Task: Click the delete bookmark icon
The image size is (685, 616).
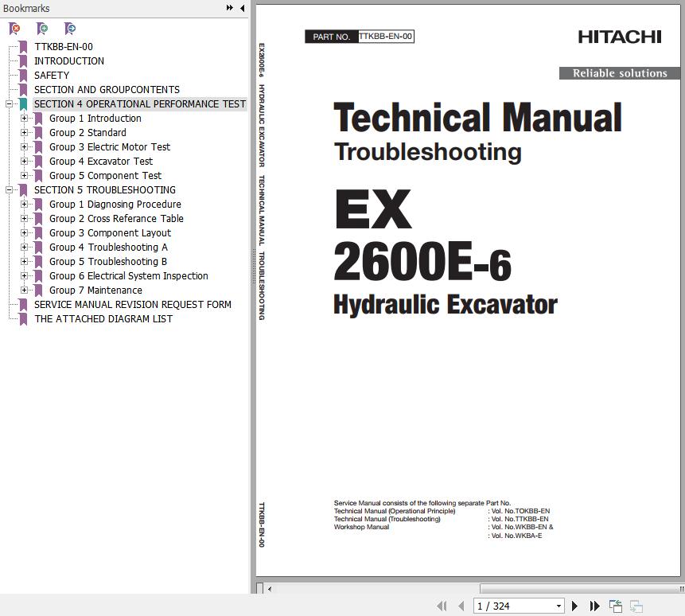Action: 14,29
